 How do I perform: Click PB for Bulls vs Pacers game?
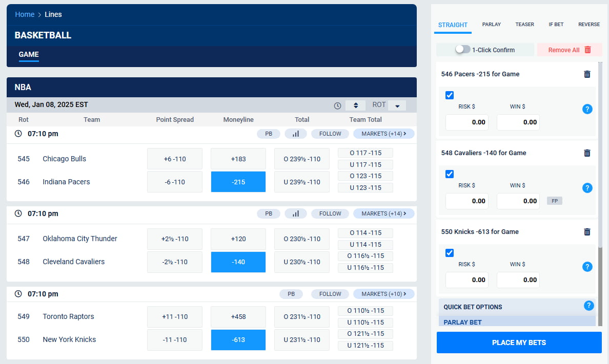269,134
